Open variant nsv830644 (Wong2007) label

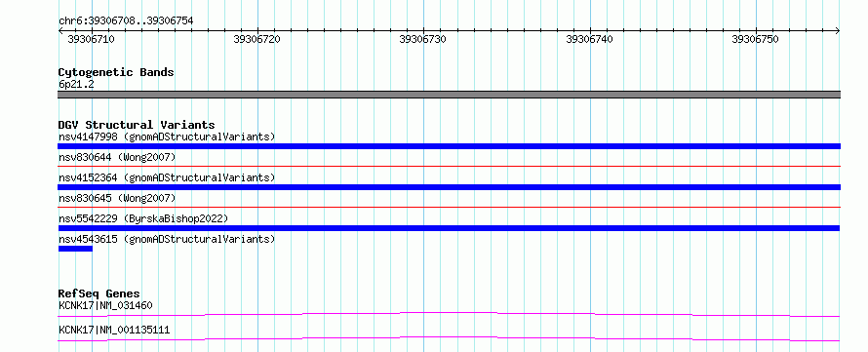(x=117, y=157)
